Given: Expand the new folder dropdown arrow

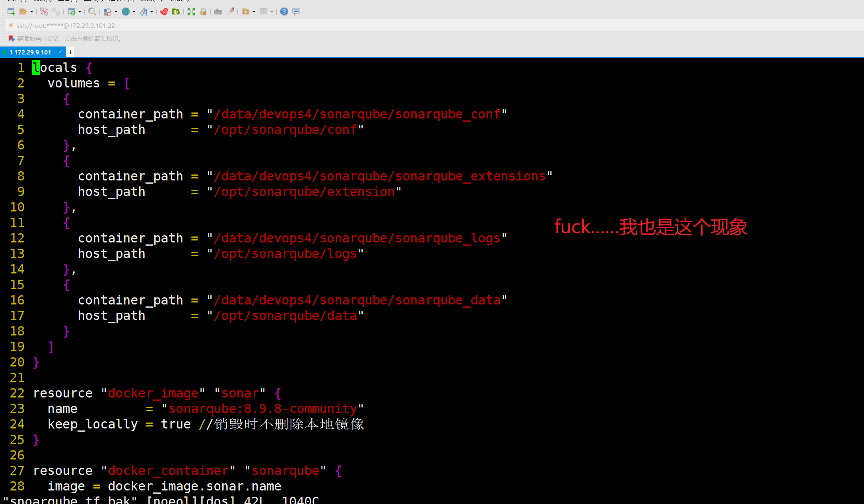Looking at the screenshot, I should (254, 12).
